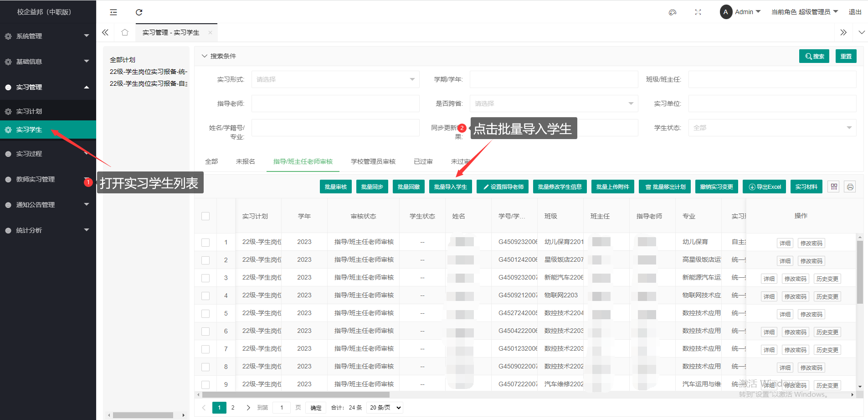
Task: Click the 指导老师 input field
Action: click(x=335, y=104)
